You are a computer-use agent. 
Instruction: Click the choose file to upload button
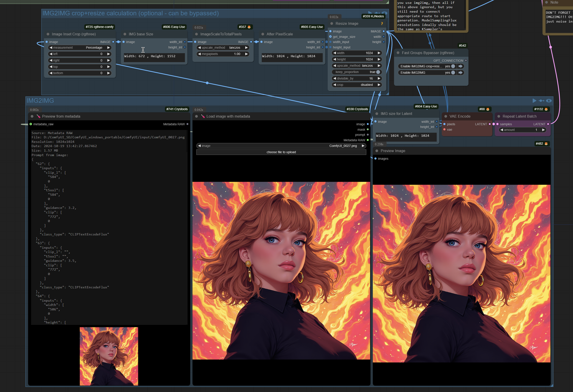[281, 152]
